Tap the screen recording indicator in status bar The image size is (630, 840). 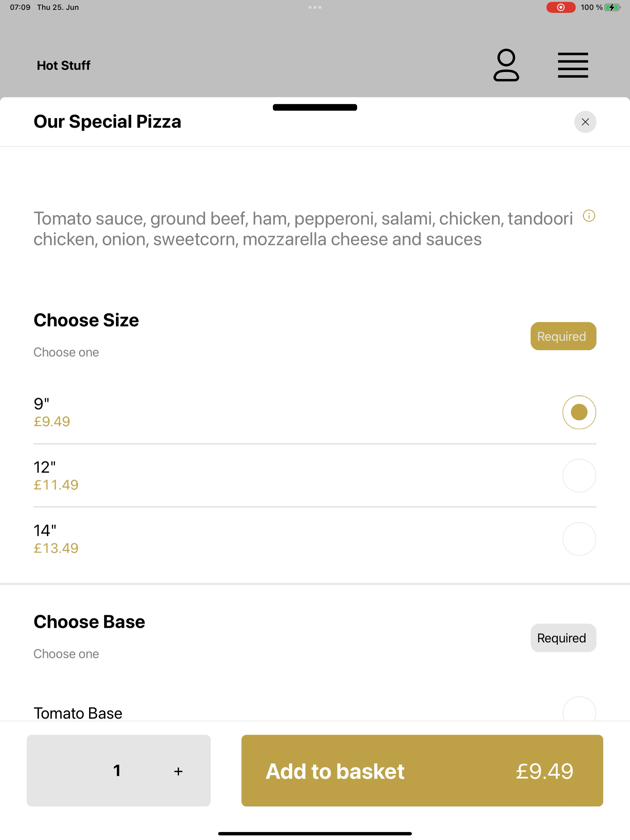(x=560, y=7)
